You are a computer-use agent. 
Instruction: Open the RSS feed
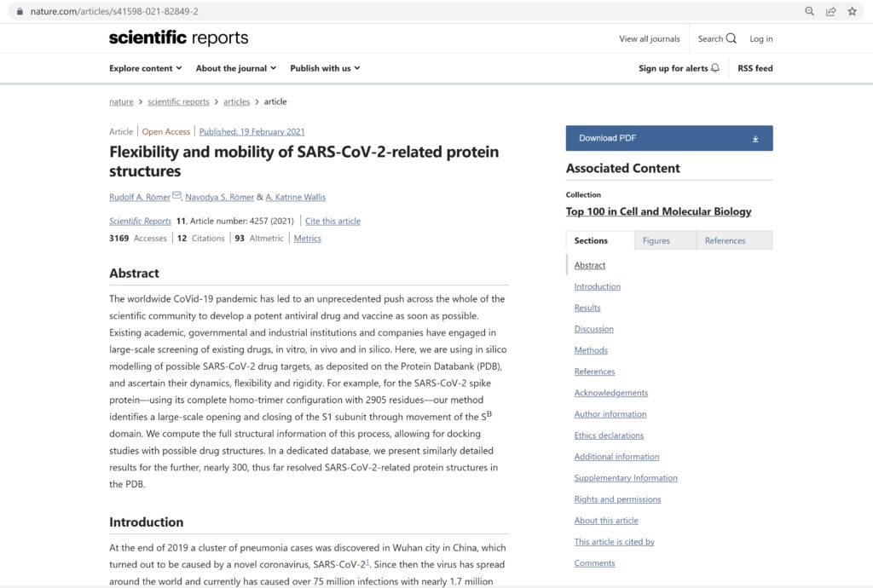754,67
